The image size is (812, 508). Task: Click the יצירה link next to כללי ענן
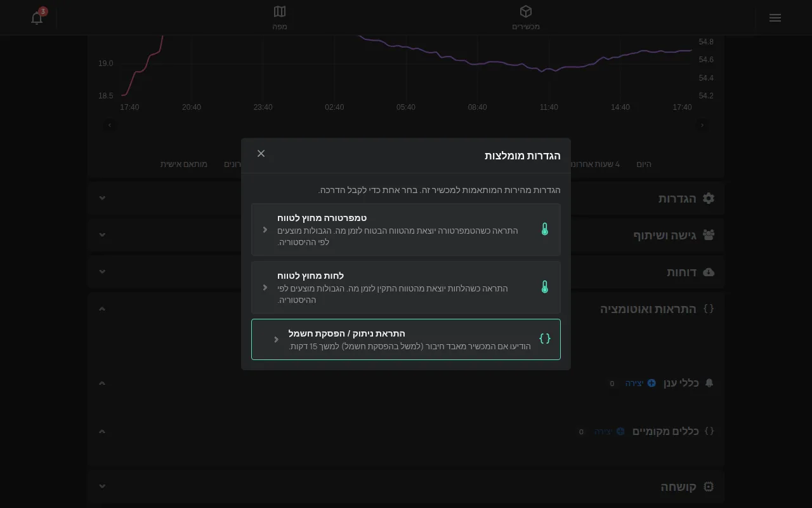point(641,383)
